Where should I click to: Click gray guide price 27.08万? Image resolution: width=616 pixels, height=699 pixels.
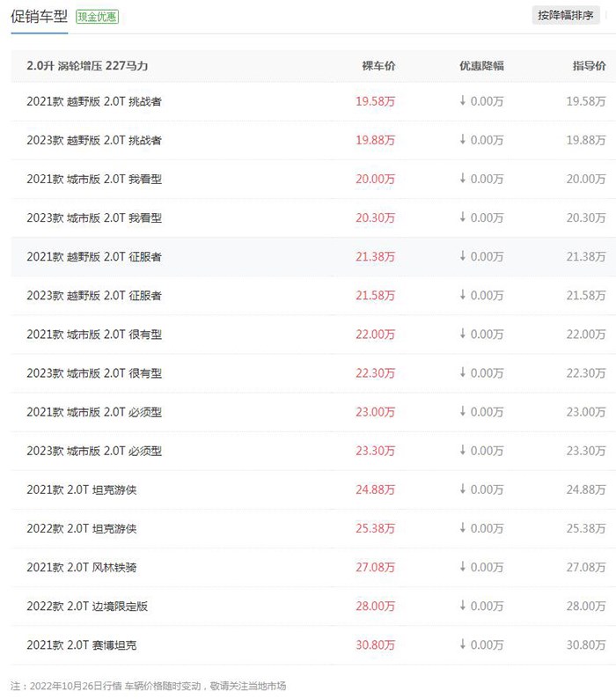(x=586, y=568)
